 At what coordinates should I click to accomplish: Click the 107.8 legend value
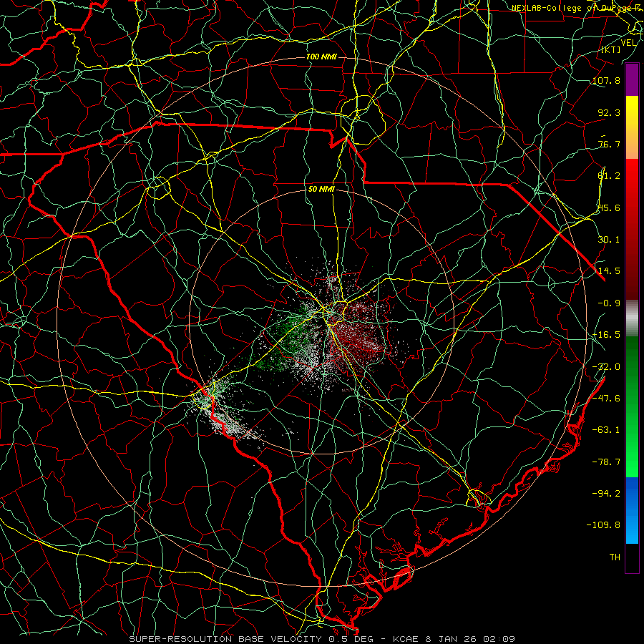pos(606,80)
